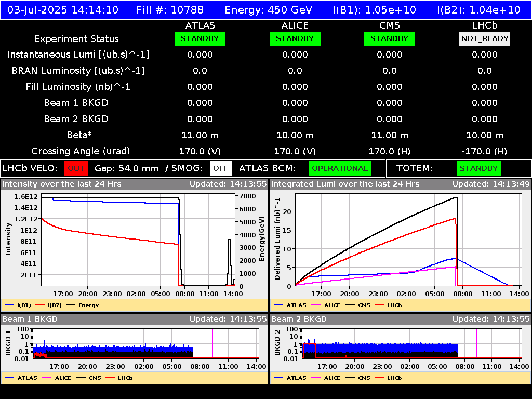Screen dimensions: 532x399
Task: Select ATLAS crossing angle 170.0 (V)
Action: tap(200, 151)
